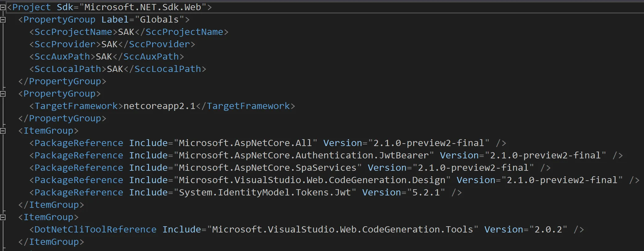Click the opening SccProjectName tag

tap(73, 32)
